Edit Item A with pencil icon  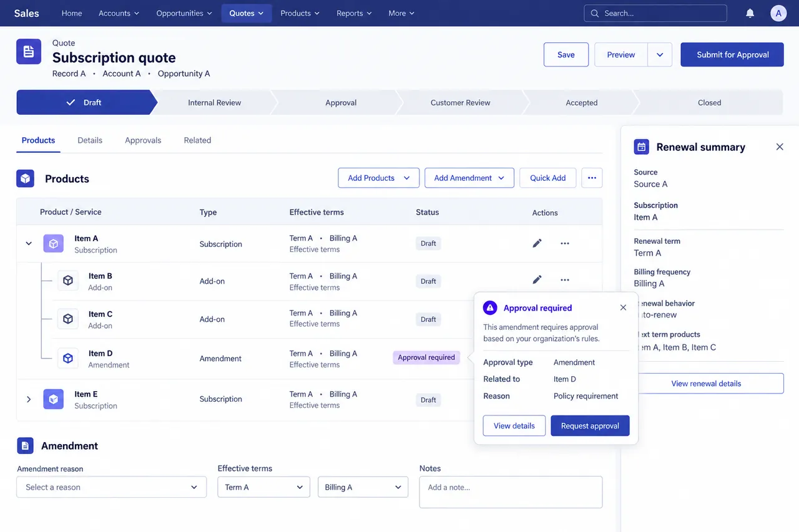pyautogui.click(x=537, y=243)
